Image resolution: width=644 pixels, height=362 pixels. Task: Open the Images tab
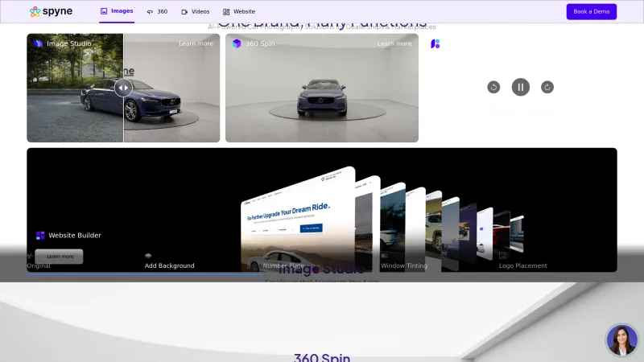tap(117, 11)
